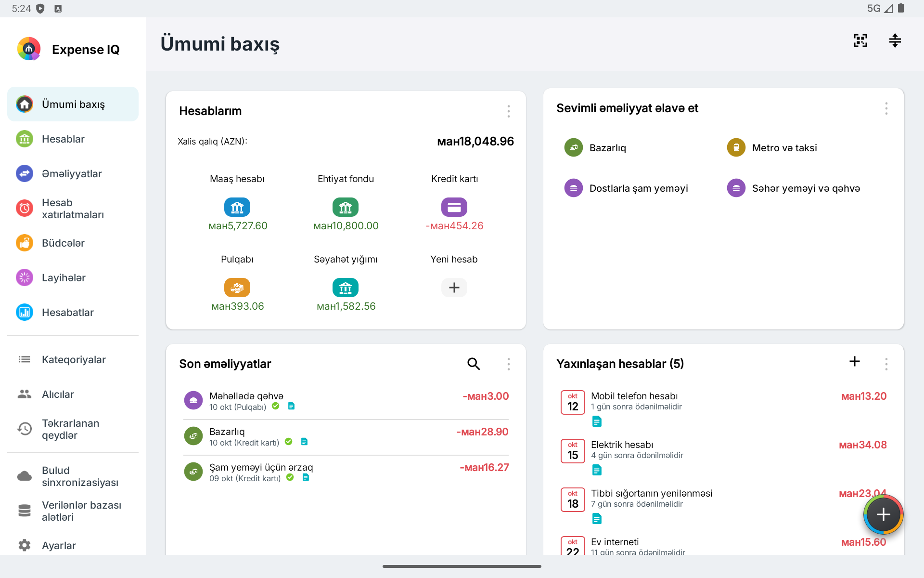Open the Kredit kartı account icon

click(x=454, y=207)
